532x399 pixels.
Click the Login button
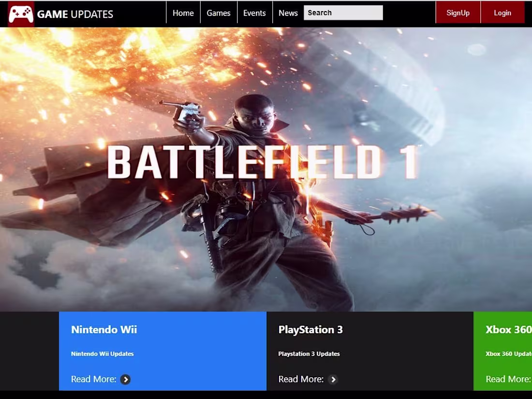coord(502,13)
